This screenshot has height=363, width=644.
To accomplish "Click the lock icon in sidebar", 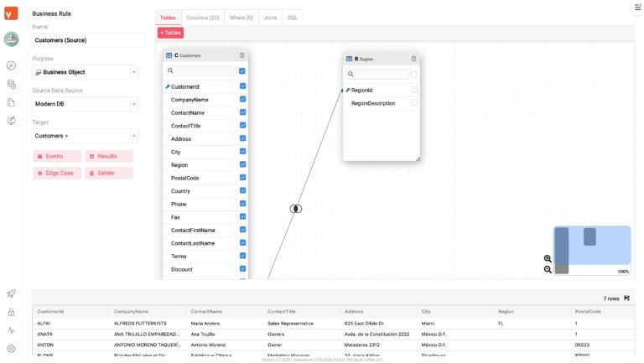I will click(11, 312).
